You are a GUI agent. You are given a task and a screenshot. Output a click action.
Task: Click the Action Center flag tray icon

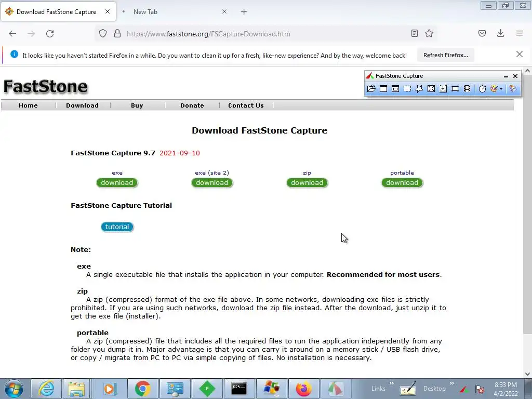[x=480, y=389]
